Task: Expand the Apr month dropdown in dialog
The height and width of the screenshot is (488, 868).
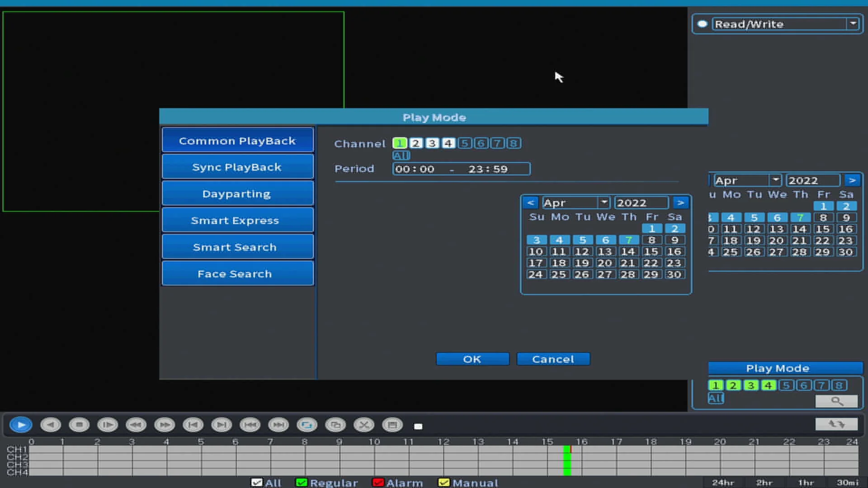Action: coord(604,202)
